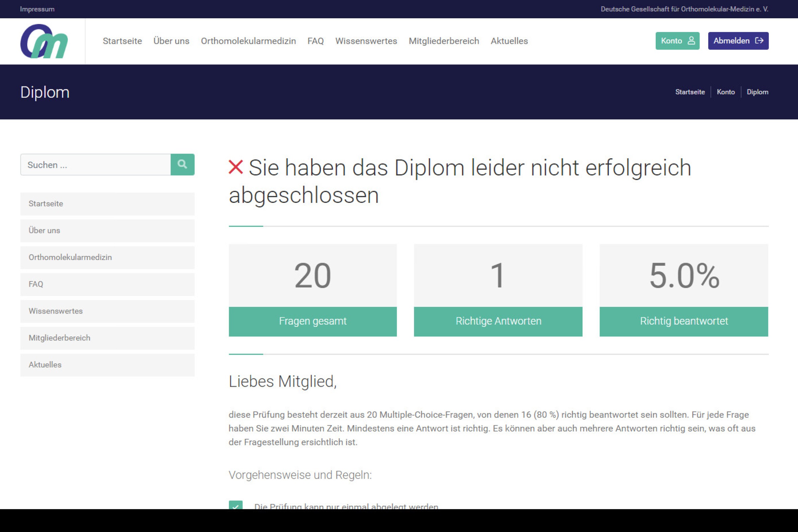Viewport: 798px width, 532px height.
Task: Click the Richtig beantwortet percentage tile
Action: coord(683,290)
